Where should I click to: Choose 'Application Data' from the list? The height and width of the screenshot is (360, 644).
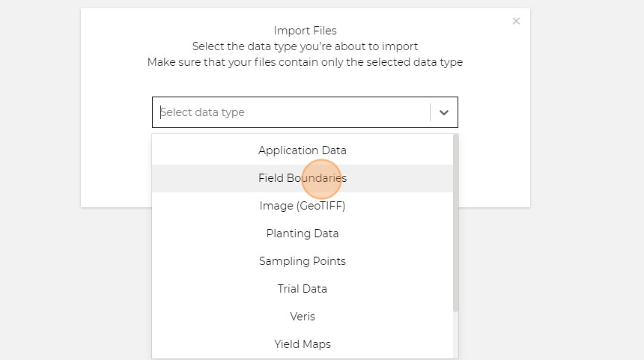point(303,150)
